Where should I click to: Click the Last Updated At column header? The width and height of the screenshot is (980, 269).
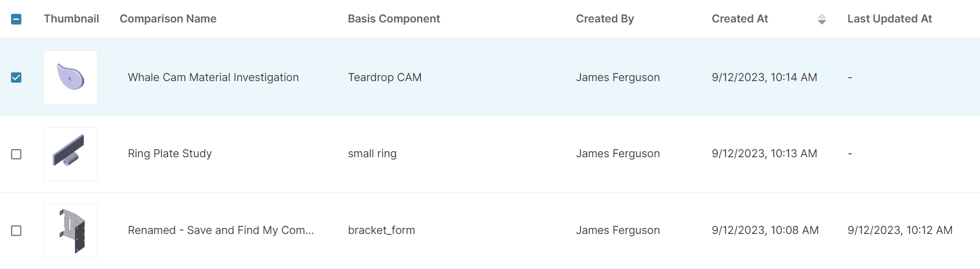point(889,19)
